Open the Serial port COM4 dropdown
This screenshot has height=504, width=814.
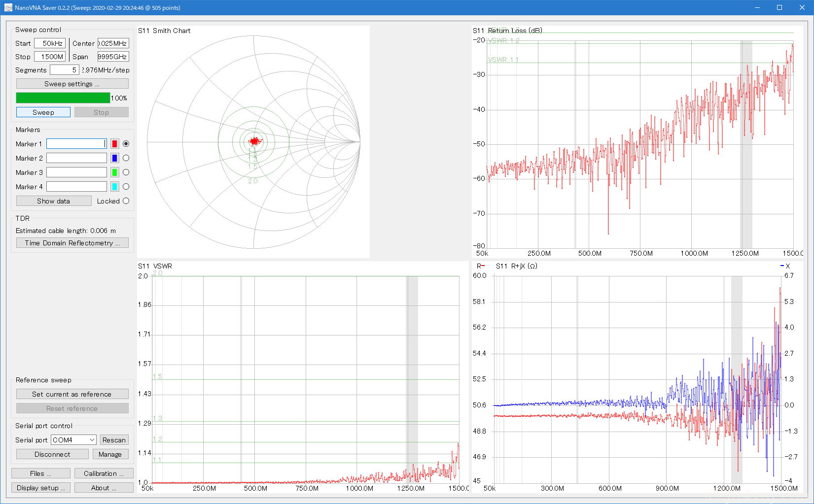pos(73,440)
